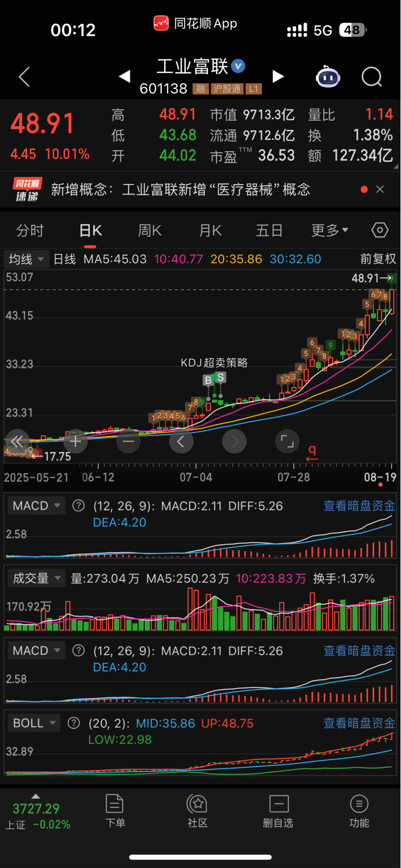
Task: Tap KDJ超卖策略 label on chart
Action: point(214,362)
